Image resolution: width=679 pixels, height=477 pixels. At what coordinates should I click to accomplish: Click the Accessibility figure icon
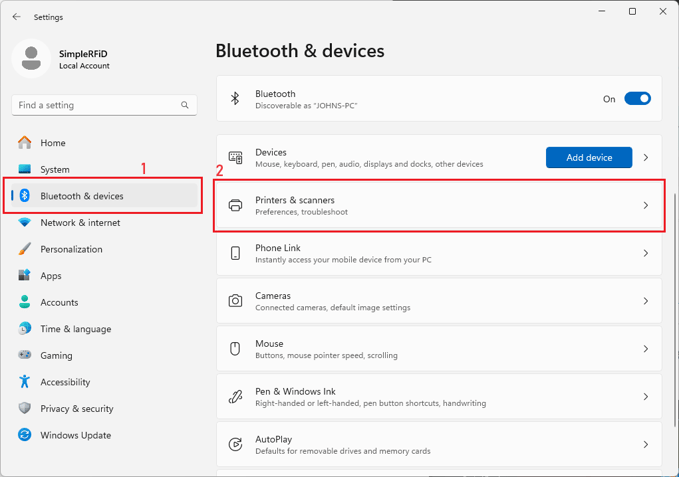pos(25,381)
